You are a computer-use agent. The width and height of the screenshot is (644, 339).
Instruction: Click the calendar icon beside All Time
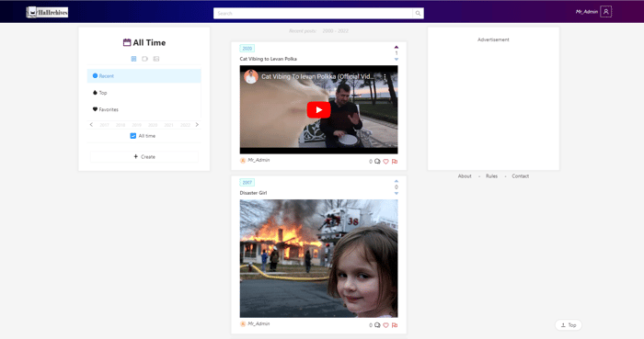(127, 42)
